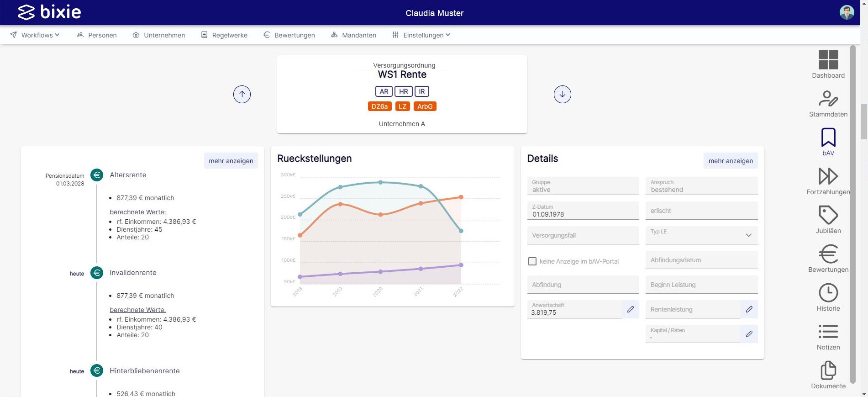
Task: Click 'mehr anzeigen' in Details panel
Action: tap(730, 161)
